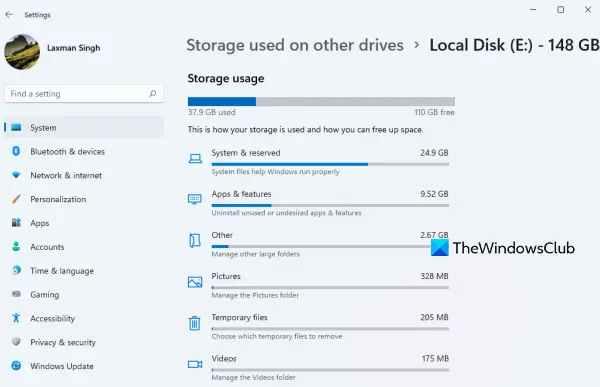Click the 328 MB size value

coord(434,276)
